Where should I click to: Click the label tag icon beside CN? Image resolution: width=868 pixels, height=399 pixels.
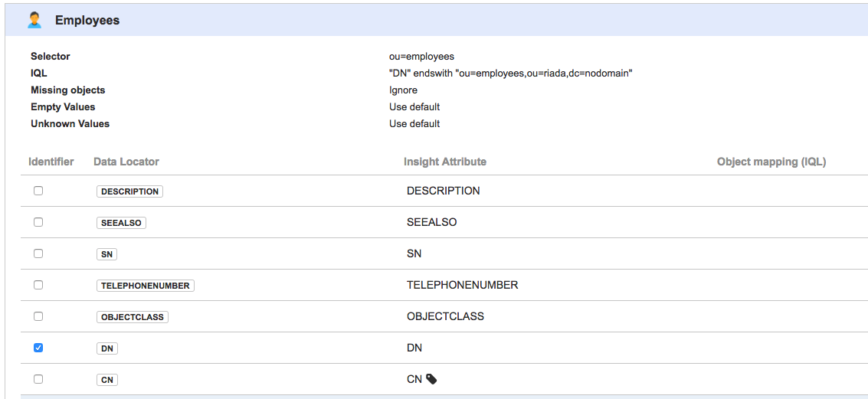(x=431, y=379)
